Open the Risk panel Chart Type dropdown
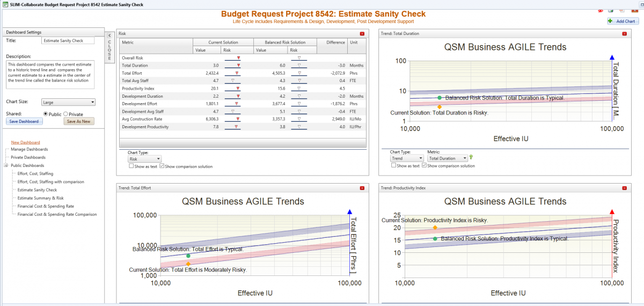 [144, 159]
